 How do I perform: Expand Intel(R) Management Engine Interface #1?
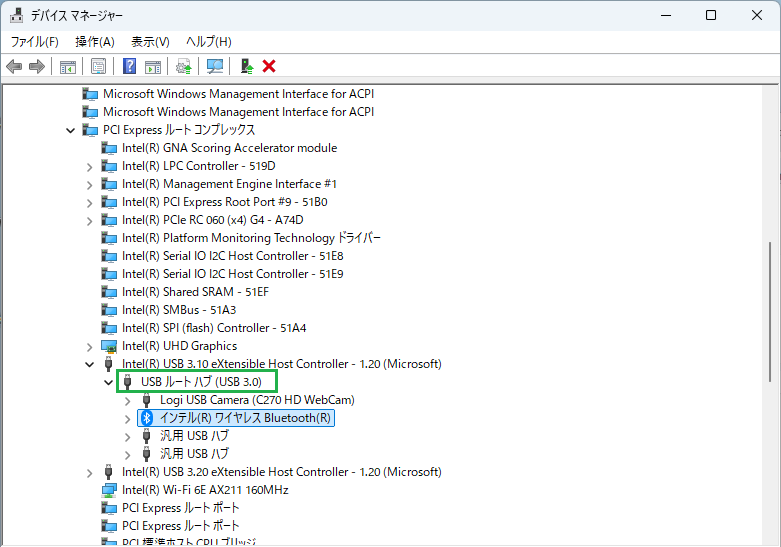point(90,185)
